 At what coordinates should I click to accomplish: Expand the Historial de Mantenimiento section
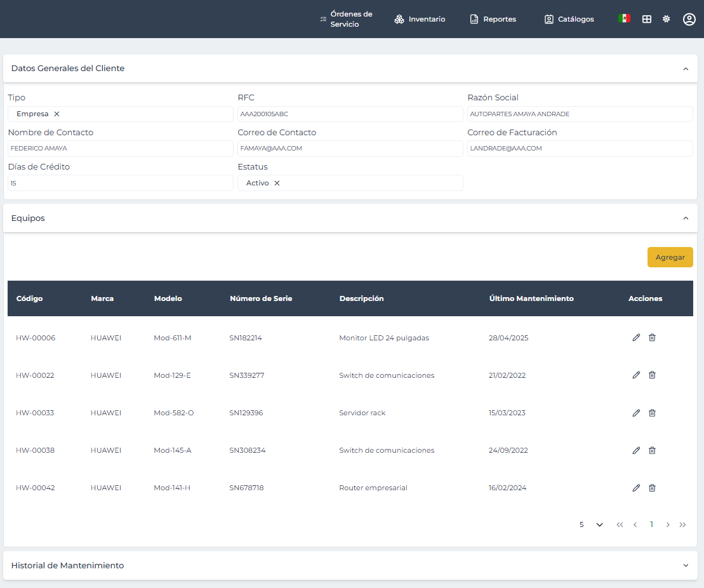pyautogui.click(x=685, y=565)
